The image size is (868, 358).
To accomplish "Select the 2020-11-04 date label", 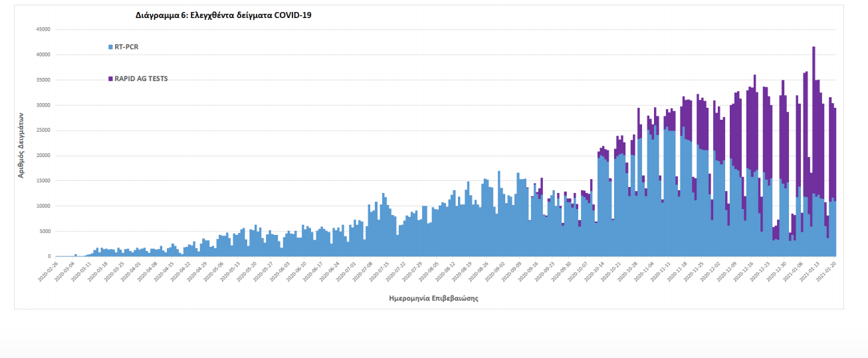I will coord(645,271).
